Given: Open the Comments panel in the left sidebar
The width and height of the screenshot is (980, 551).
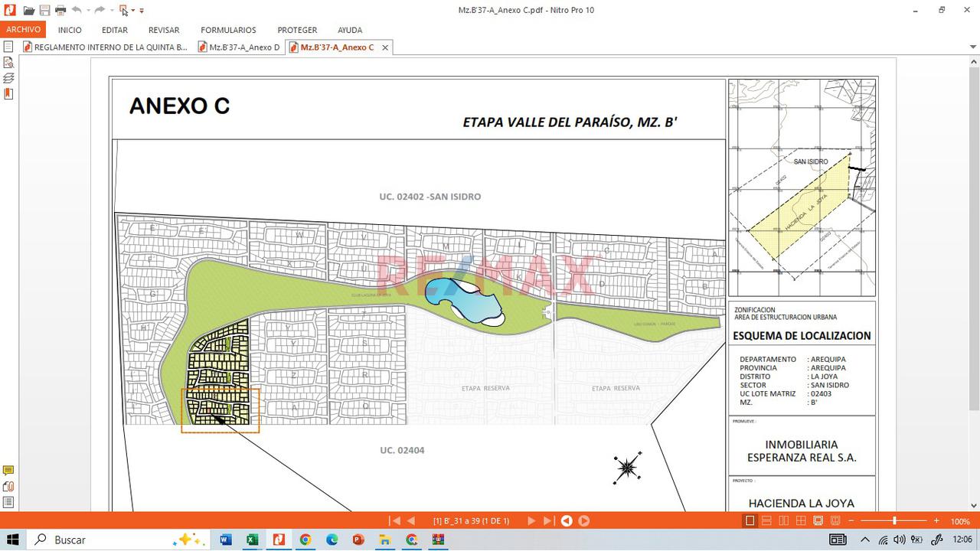Looking at the screenshot, I should 8,471.
